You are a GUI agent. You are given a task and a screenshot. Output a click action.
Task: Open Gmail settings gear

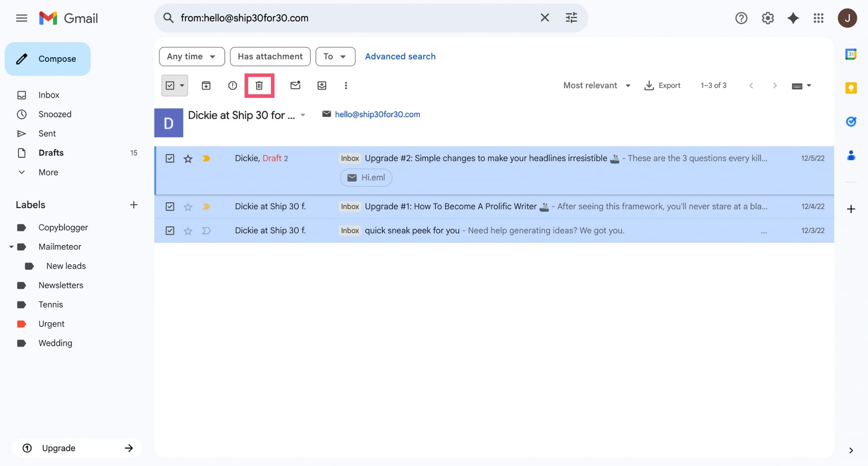pyautogui.click(x=767, y=18)
